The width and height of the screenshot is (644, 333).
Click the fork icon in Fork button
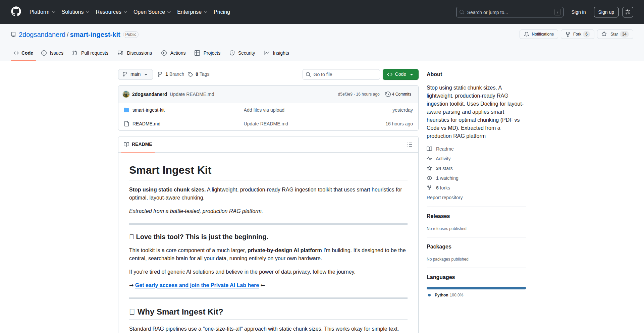coord(568,34)
